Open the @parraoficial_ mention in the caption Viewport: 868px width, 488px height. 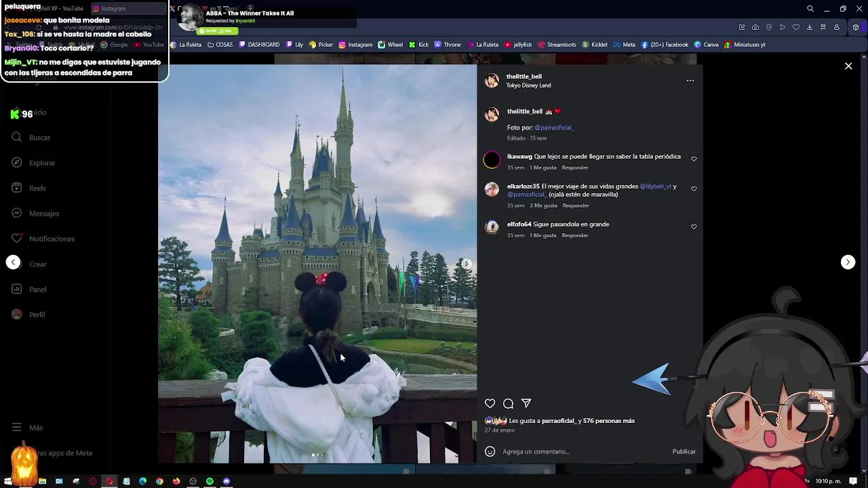coord(554,127)
